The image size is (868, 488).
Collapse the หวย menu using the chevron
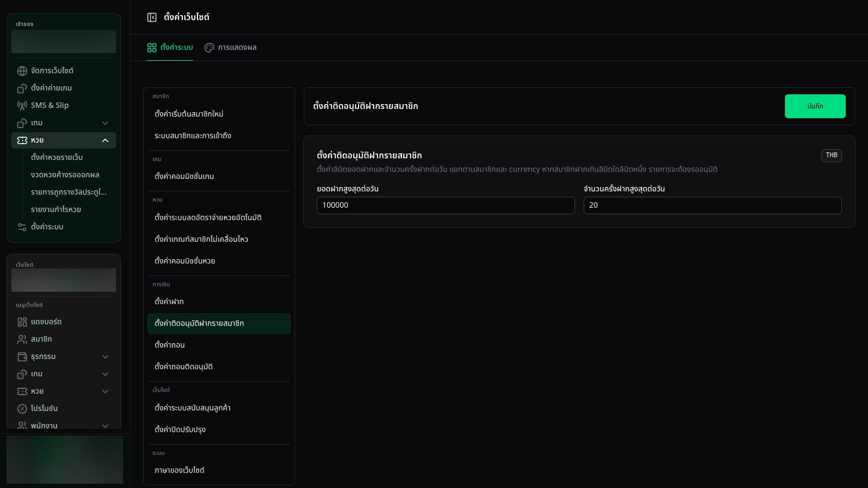click(x=105, y=140)
